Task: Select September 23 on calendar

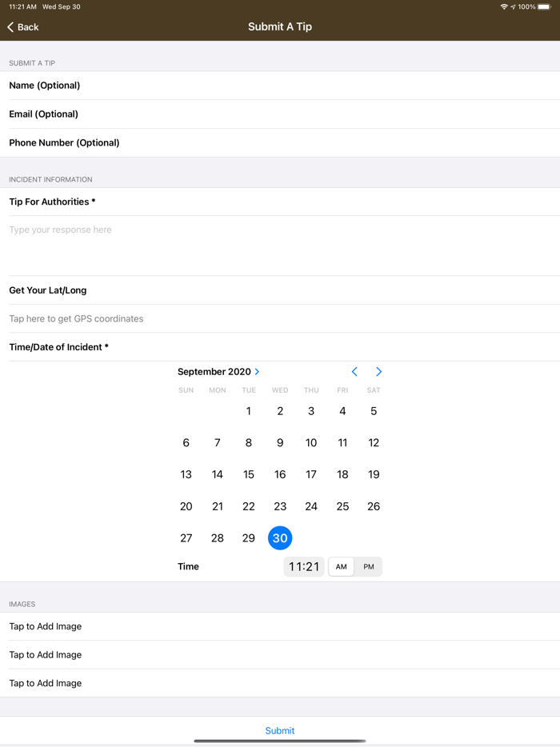Action: tap(280, 506)
